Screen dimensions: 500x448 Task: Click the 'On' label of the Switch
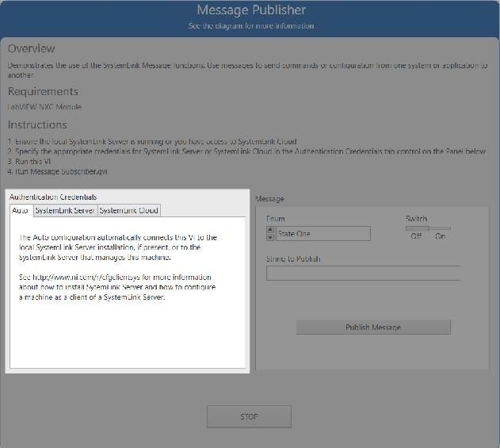pos(440,236)
